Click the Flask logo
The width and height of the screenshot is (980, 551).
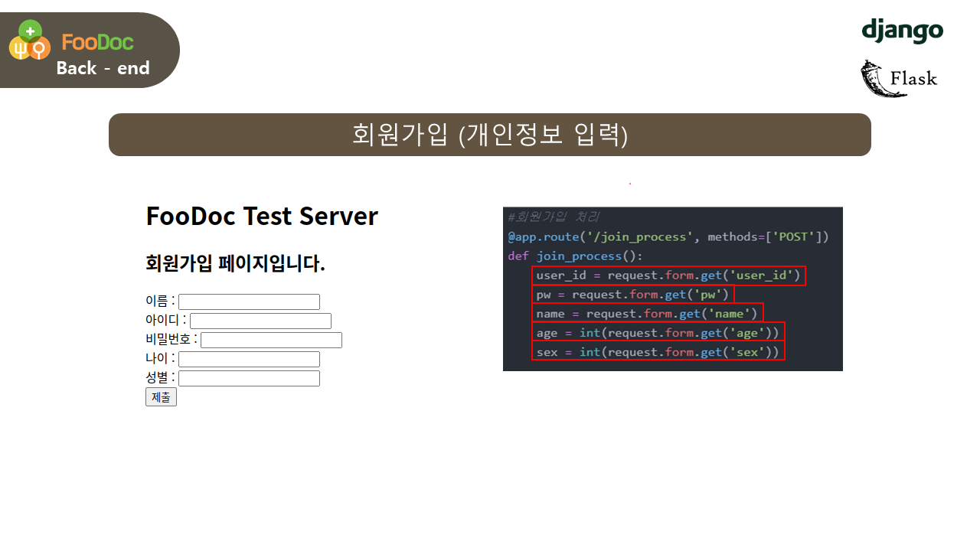899,78
